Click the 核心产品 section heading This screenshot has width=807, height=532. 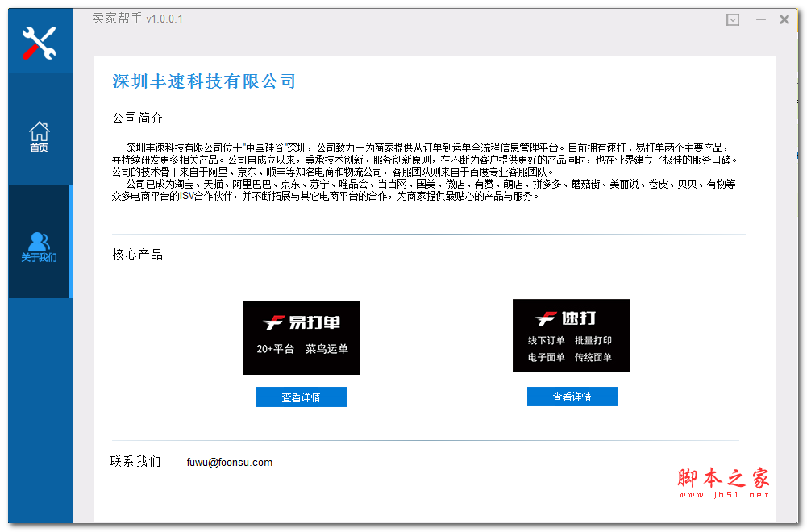137,254
